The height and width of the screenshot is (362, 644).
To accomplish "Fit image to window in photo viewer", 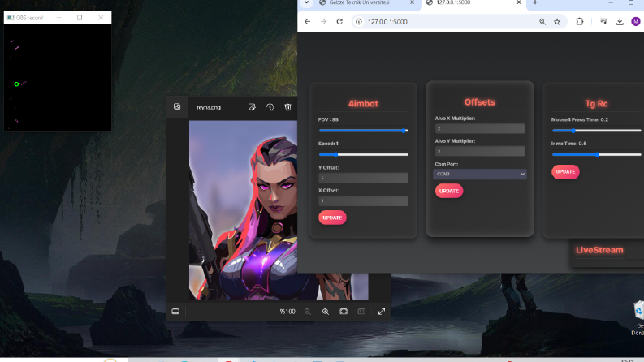I will 344,312.
